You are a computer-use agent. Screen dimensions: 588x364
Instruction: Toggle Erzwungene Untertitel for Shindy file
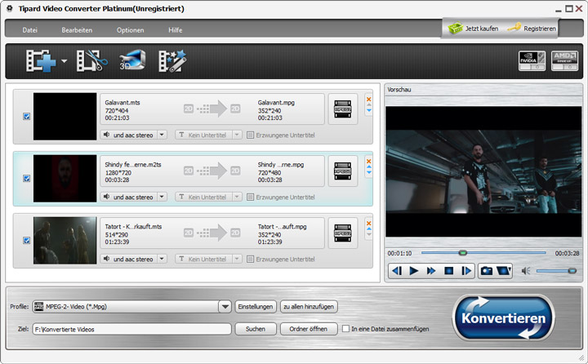point(250,198)
